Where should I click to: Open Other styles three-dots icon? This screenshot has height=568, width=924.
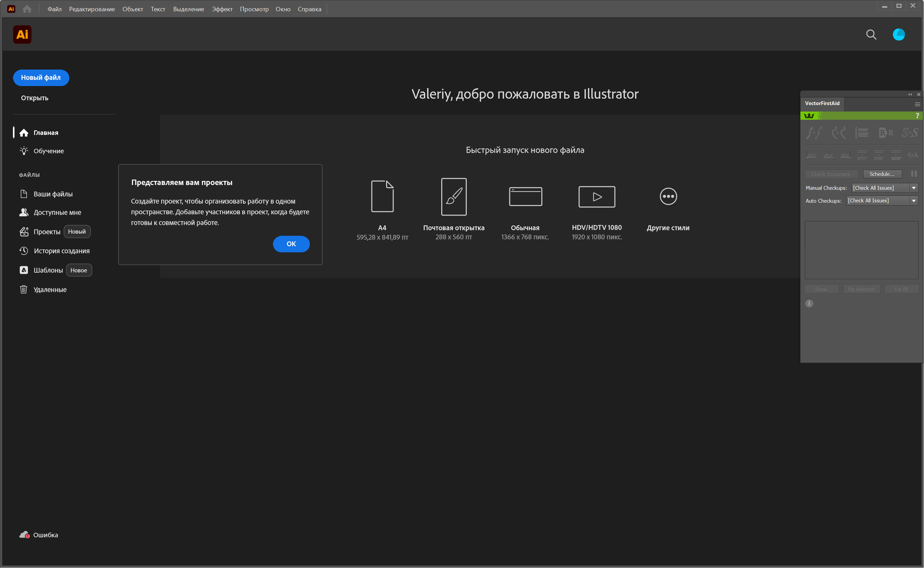[668, 197]
